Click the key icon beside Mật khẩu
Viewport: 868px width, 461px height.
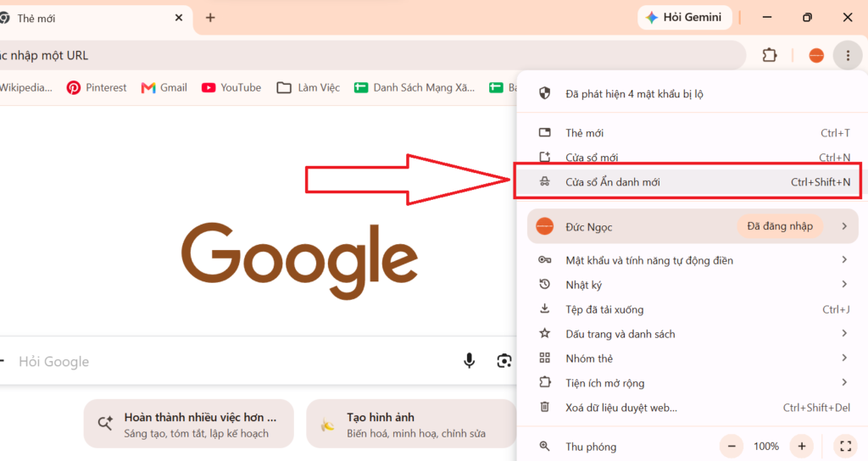tap(545, 259)
